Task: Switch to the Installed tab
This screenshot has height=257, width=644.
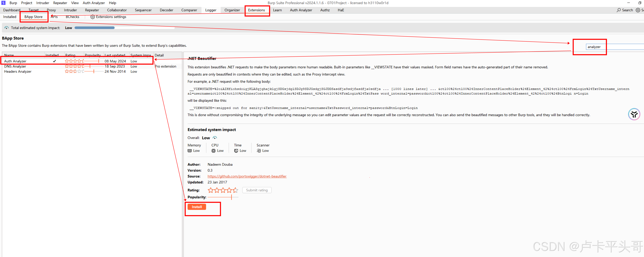Action: point(9,17)
